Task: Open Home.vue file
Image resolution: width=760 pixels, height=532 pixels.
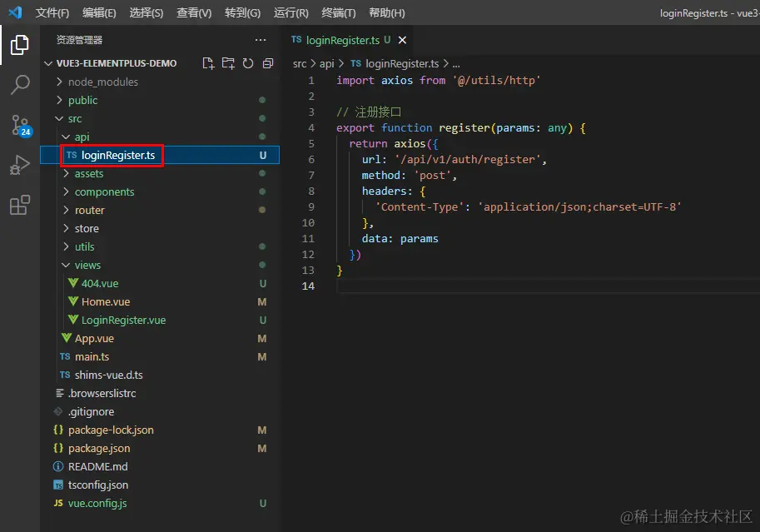Action: click(160, 301)
